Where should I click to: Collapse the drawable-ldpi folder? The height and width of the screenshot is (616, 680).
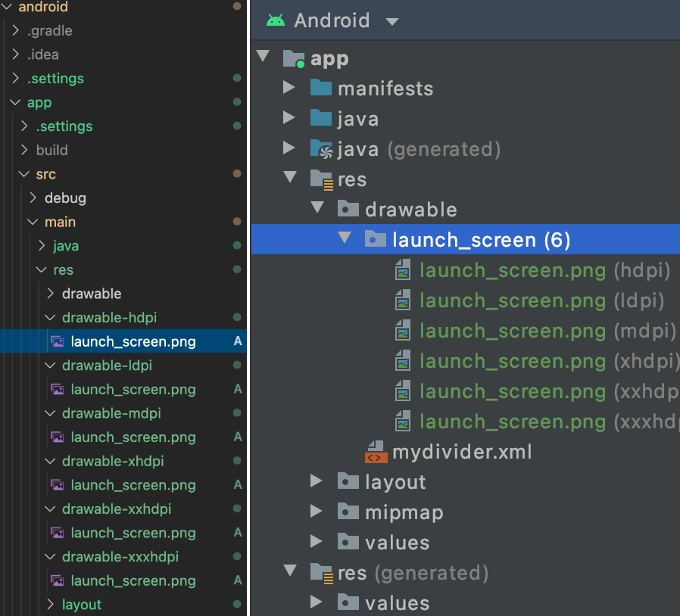click(50, 365)
